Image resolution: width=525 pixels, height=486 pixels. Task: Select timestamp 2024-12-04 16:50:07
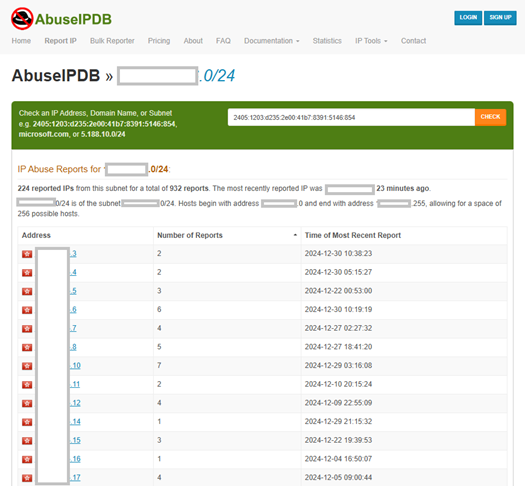(338, 459)
